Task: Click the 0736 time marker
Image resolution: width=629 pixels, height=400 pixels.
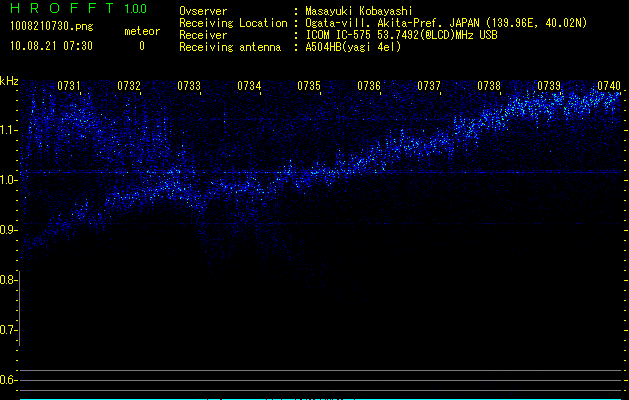Action: [x=369, y=86]
